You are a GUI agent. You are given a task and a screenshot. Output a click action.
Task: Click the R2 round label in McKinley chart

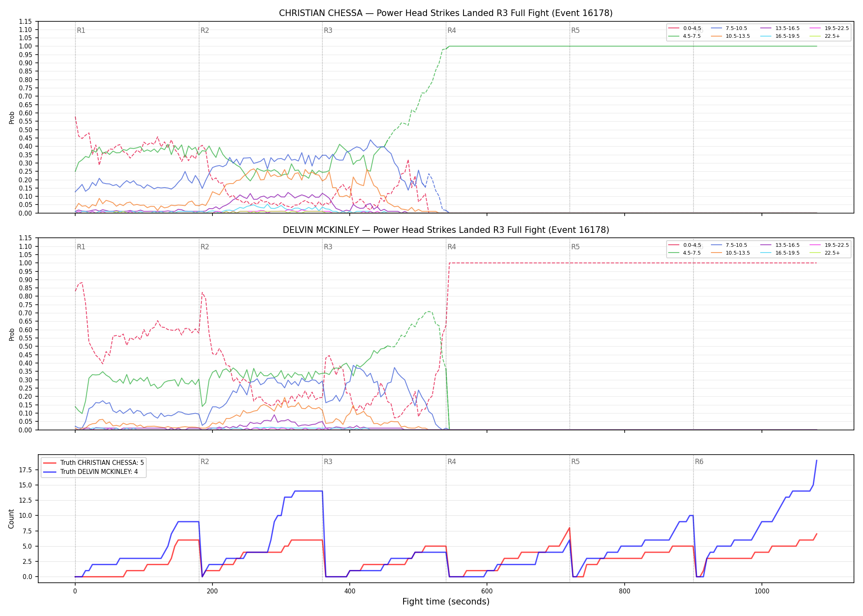pyautogui.click(x=205, y=247)
